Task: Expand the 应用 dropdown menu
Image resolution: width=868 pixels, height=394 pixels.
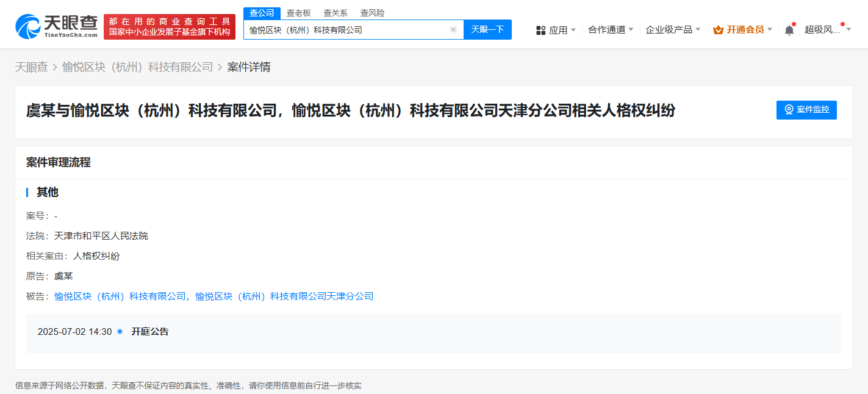Action: [x=558, y=30]
